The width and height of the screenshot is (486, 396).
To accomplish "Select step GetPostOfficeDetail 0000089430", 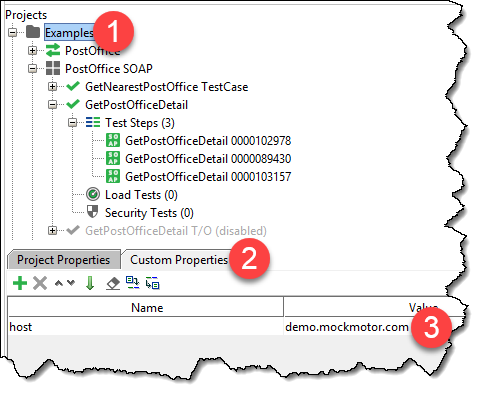I will tap(208, 159).
